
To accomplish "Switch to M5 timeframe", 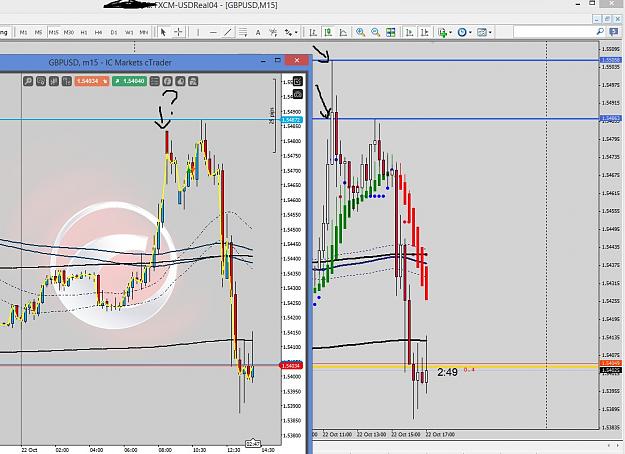I will point(38,32).
